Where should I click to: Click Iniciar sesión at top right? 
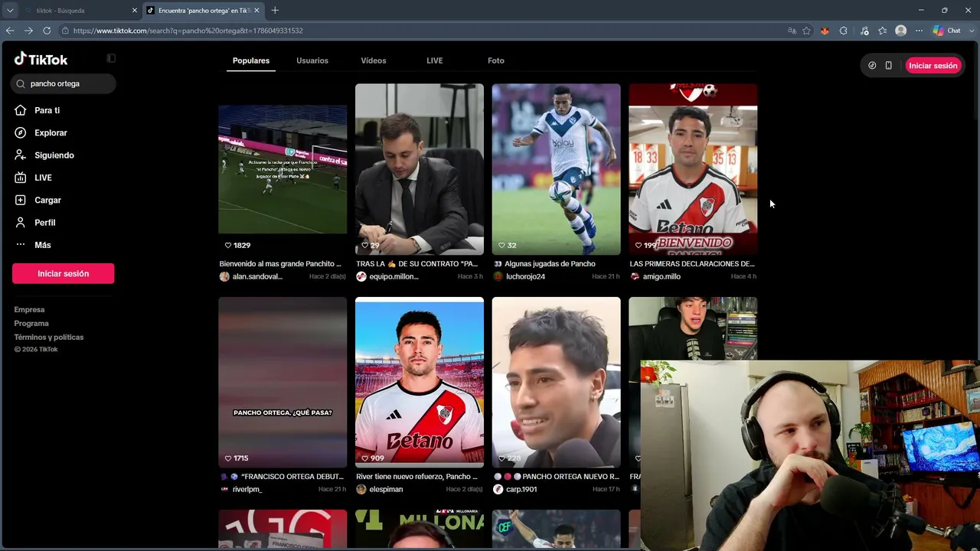coord(933,66)
